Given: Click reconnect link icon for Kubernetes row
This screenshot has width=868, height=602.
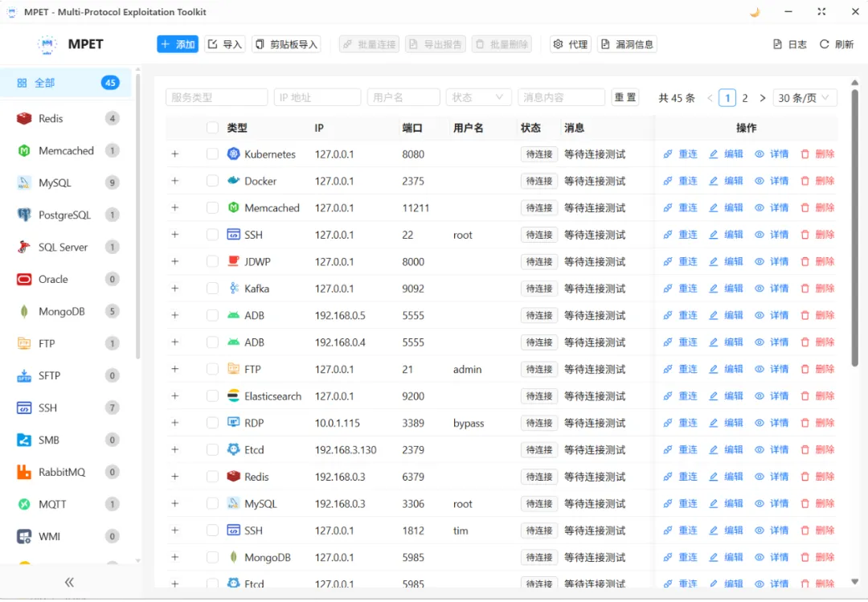Looking at the screenshot, I should coord(668,154).
